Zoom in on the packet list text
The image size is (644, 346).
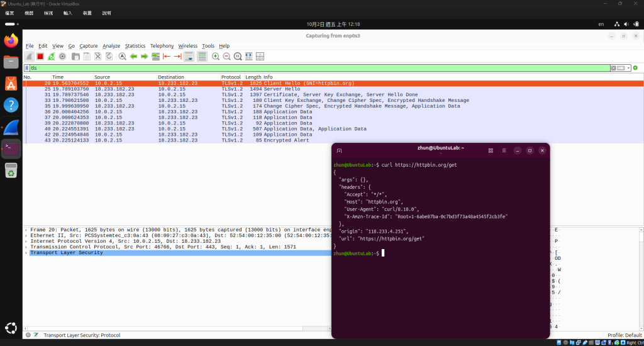[216, 56]
